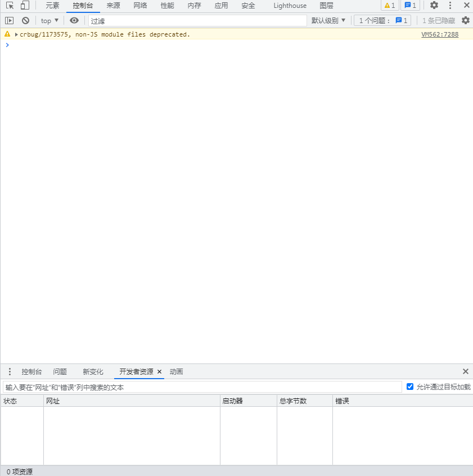The width and height of the screenshot is (473, 476).
Task: Open the 动画 drawer tab
Action: 176,371
